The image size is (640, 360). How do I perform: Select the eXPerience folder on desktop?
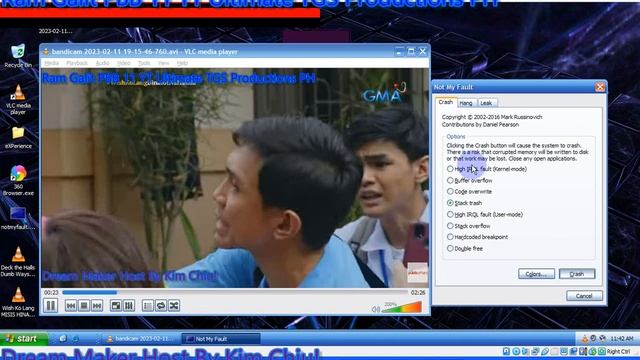pos(18,138)
